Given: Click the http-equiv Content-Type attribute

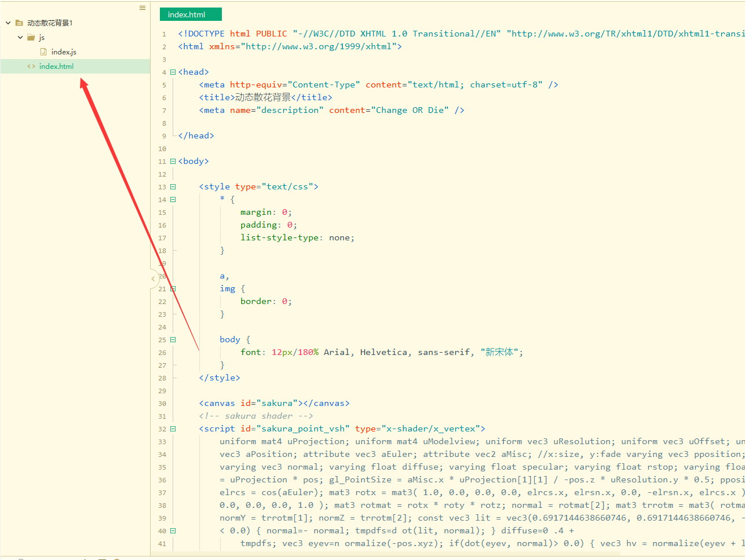Looking at the screenshot, I should tap(295, 85).
